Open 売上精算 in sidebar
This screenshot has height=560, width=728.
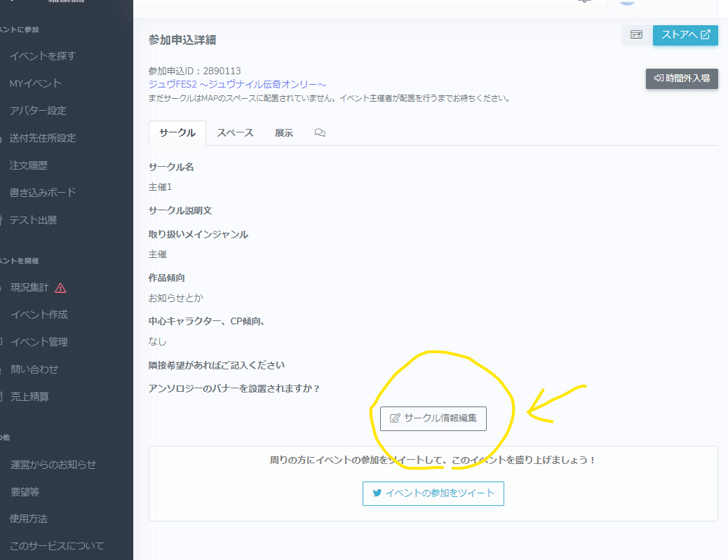(30, 397)
